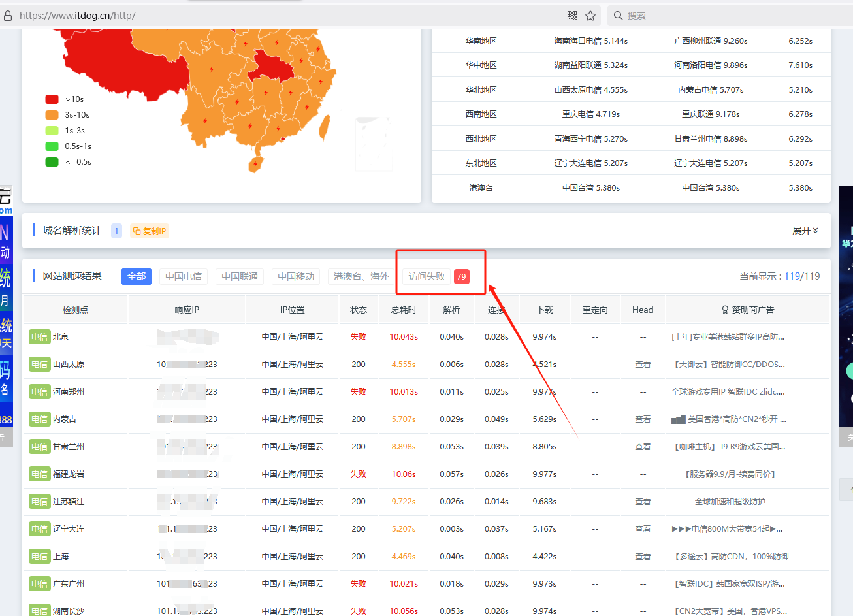Click 查看 in the 上海 row
This screenshot has width=853, height=616.
(x=643, y=557)
